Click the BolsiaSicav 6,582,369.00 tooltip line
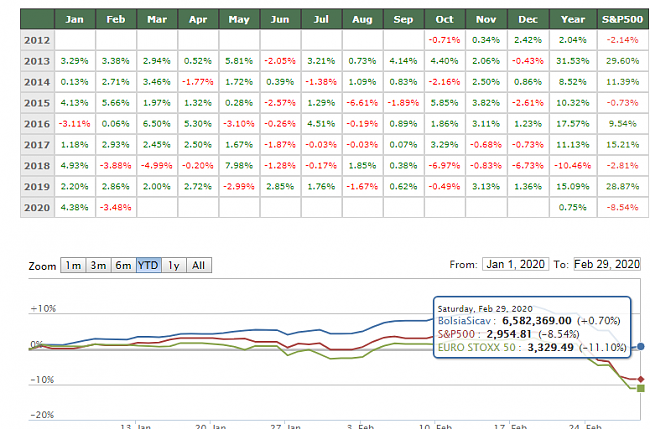650x429 pixels. click(529, 321)
